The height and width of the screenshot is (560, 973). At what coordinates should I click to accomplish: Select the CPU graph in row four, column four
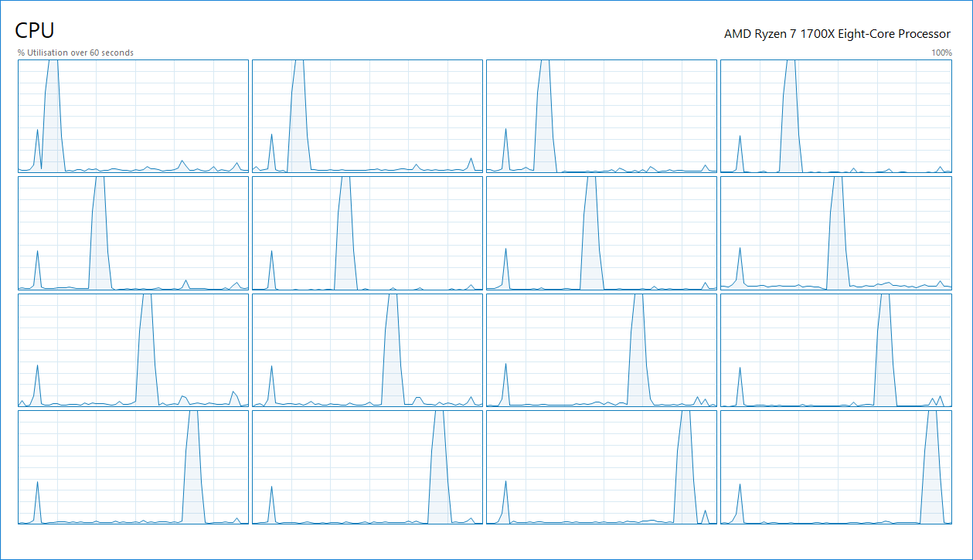836,467
